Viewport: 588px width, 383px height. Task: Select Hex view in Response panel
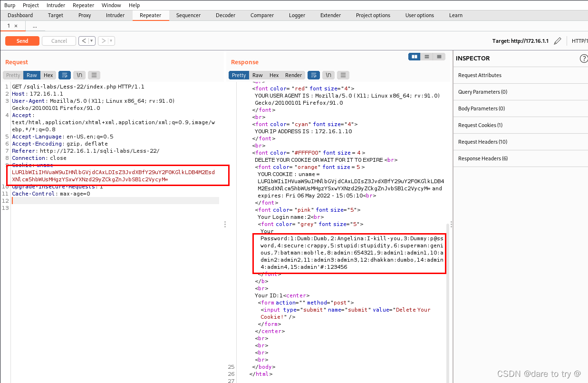click(x=274, y=75)
